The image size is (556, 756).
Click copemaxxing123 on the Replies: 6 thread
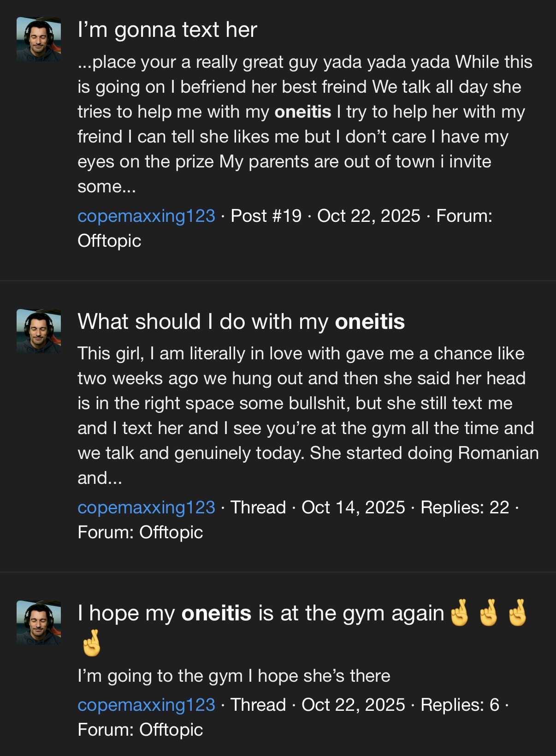pyautogui.click(x=146, y=705)
